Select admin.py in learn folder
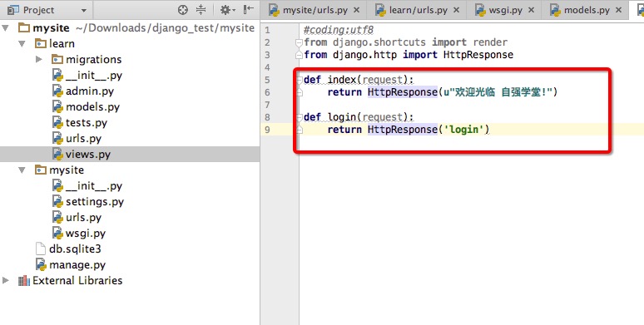The image size is (644, 325). (90, 91)
